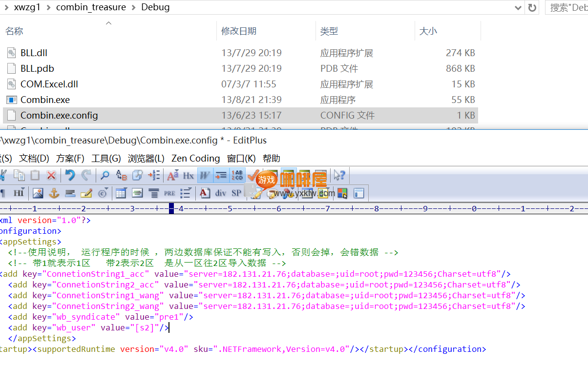Image resolution: width=588 pixels, height=367 pixels.
Task: Open the address bar history dropdown
Action: [x=518, y=7]
